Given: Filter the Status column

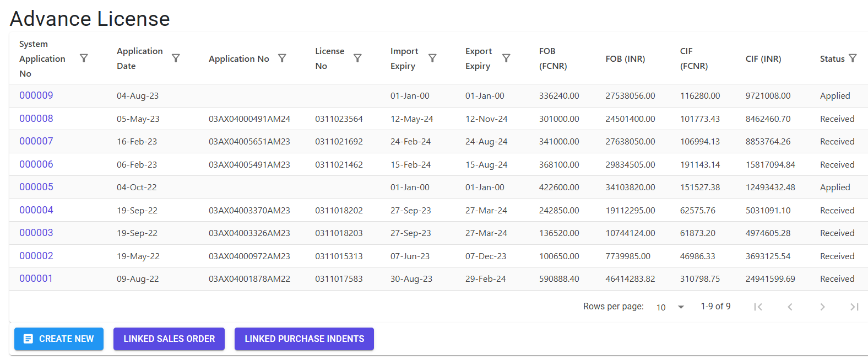Looking at the screenshot, I should 853,58.
